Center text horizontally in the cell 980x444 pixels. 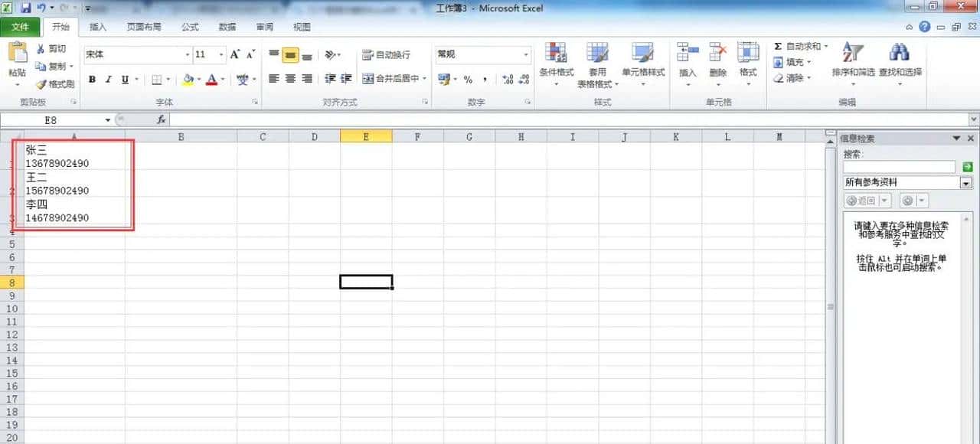click(x=290, y=79)
